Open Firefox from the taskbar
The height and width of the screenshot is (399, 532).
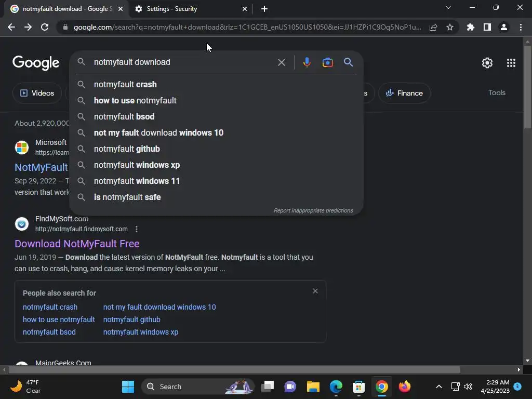tap(404, 387)
